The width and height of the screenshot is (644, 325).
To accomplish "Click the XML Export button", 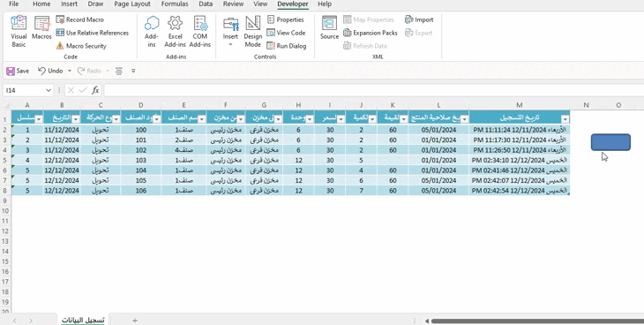I will click(418, 33).
